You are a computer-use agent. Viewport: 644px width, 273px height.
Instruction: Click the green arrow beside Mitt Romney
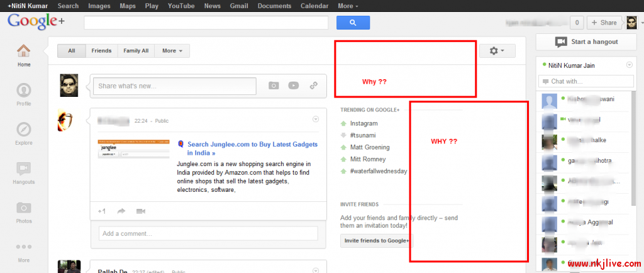click(343, 159)
